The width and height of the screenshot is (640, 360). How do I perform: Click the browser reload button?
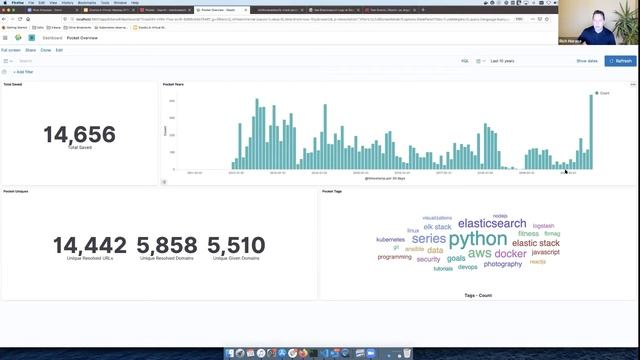tap(20, 19)
